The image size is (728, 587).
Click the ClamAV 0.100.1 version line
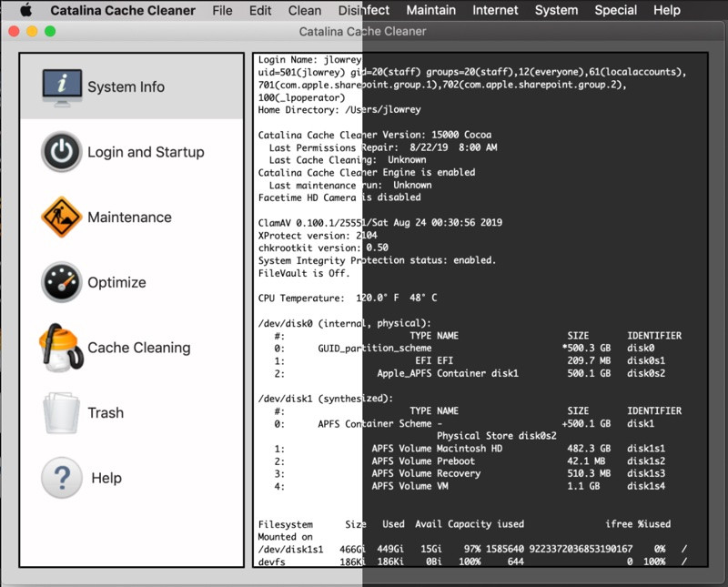(379, 222)
